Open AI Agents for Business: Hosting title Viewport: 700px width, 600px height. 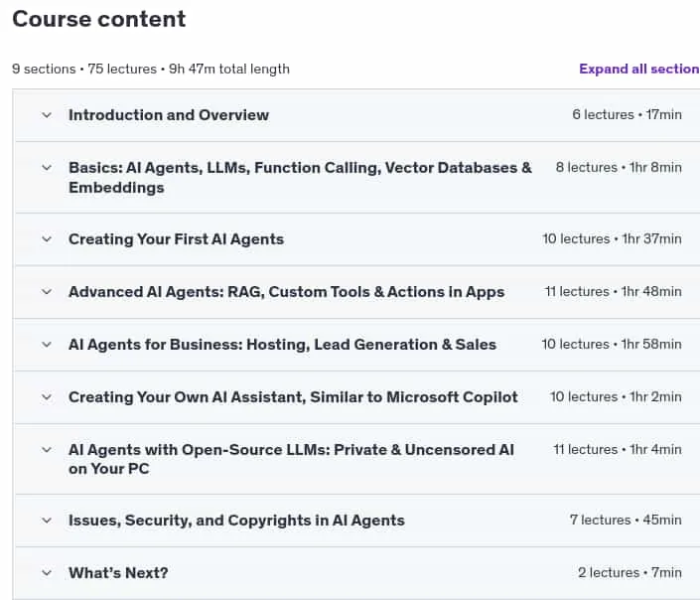(282, 345)
